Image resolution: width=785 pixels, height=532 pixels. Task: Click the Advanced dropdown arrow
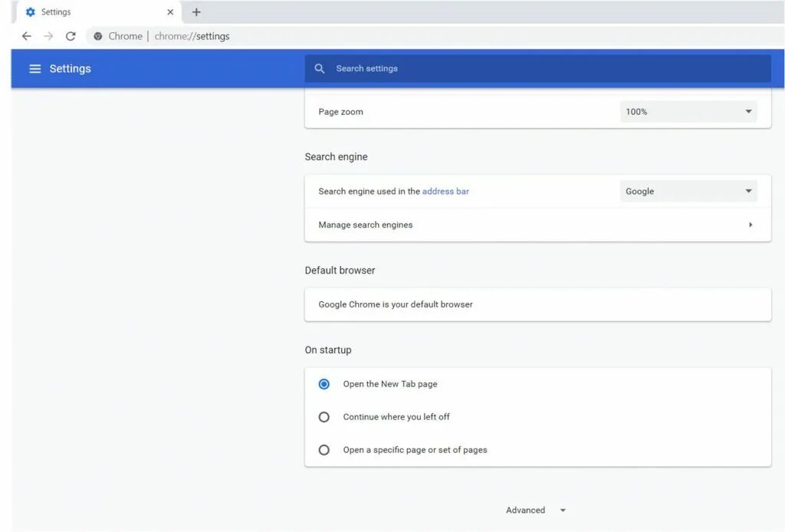[563, 511]
